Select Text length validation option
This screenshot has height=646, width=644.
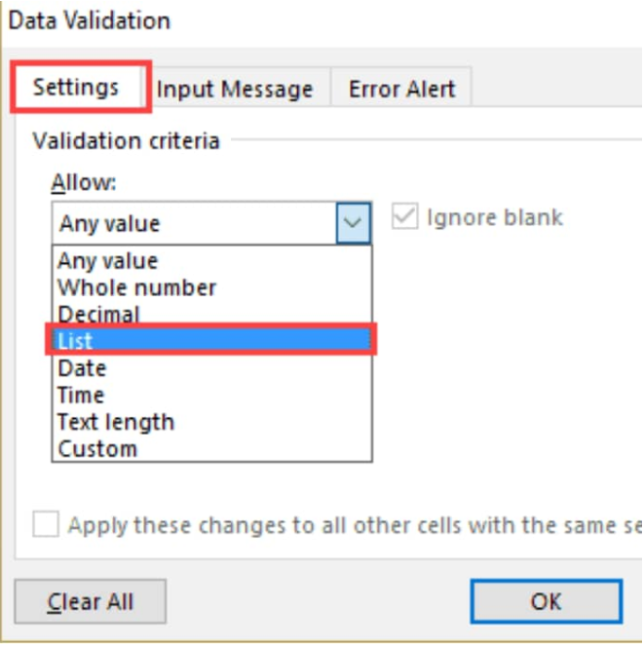[211, 422]
